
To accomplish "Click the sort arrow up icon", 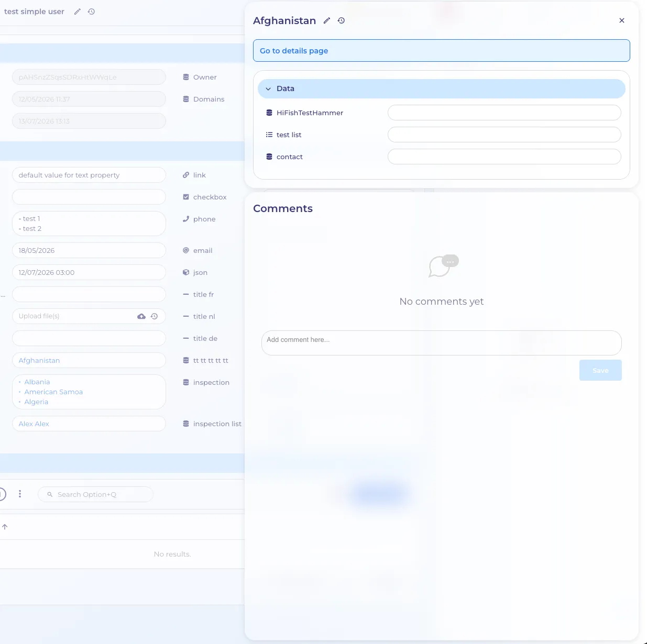I will [x=5, y=527].
